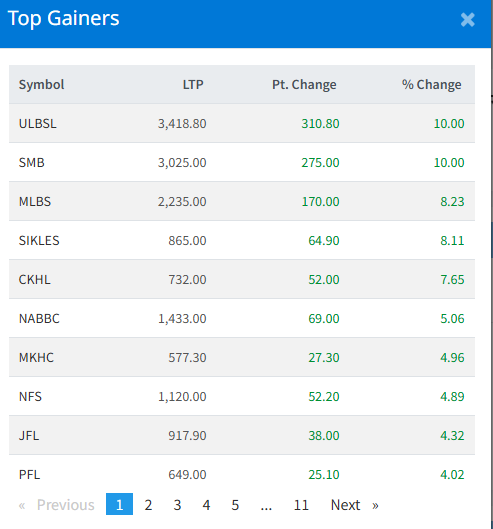
Task: Click the LTP column header
Action: [x=193, y=84]
